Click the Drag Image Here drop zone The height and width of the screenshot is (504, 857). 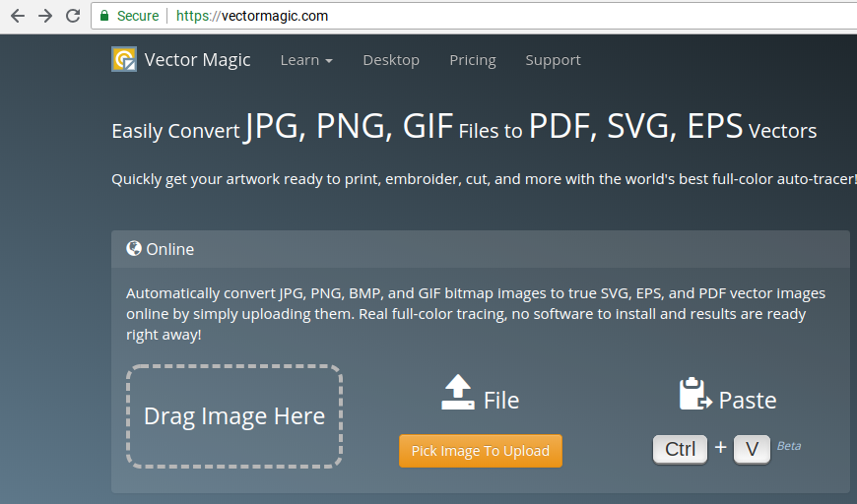coord(234,416)
